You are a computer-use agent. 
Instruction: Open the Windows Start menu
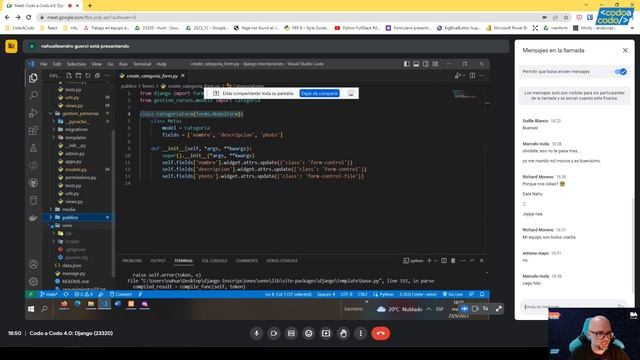(31, 309)
